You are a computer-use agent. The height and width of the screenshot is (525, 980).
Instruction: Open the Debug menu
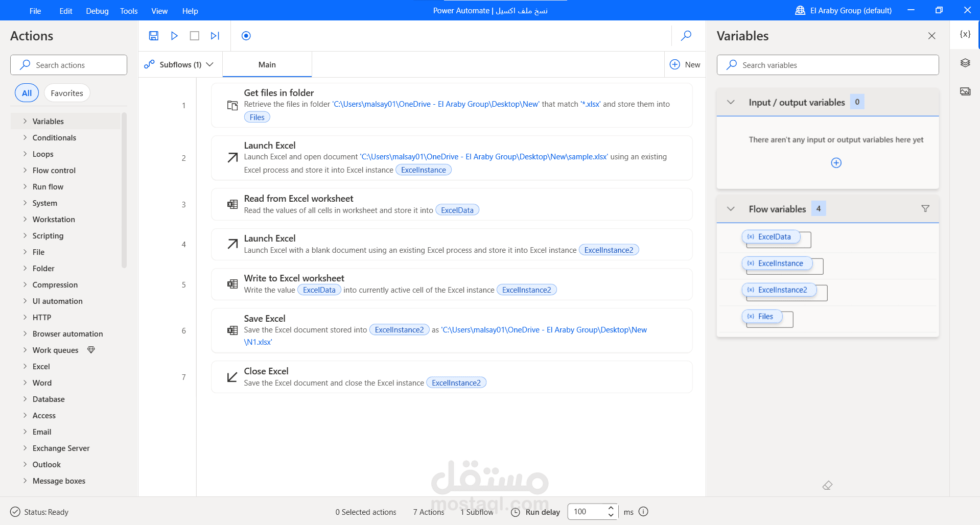[97, 11]
